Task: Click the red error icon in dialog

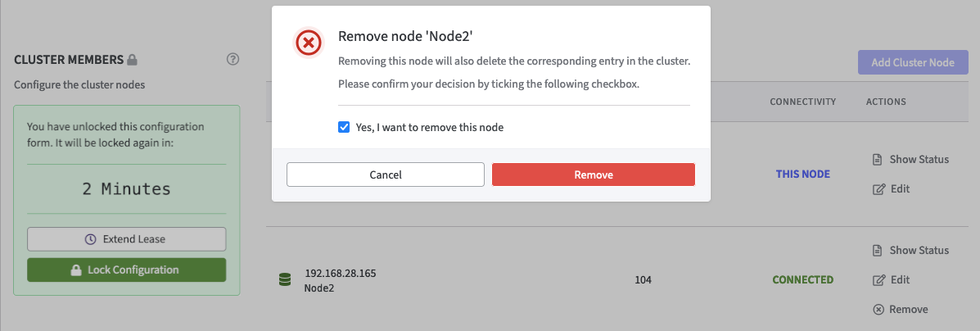Action: pyautogui.click(x=308, y=43)
